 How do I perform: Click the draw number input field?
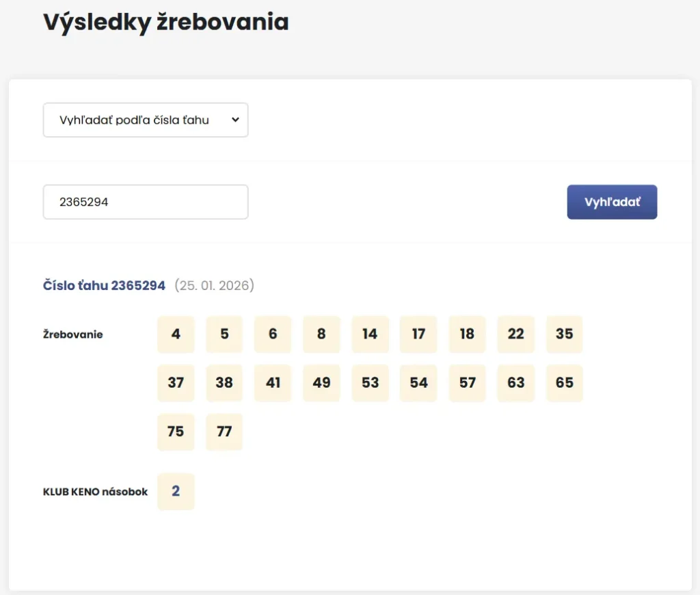[145, 202]
